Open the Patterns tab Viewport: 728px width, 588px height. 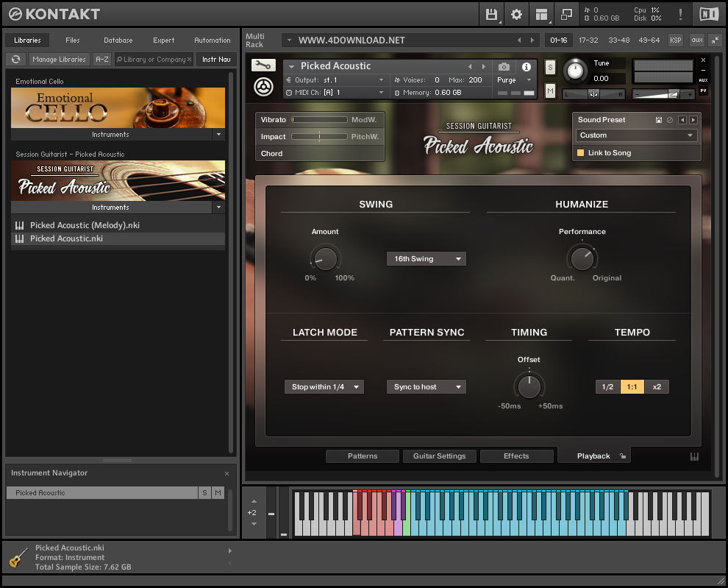(x=363, y=456)
